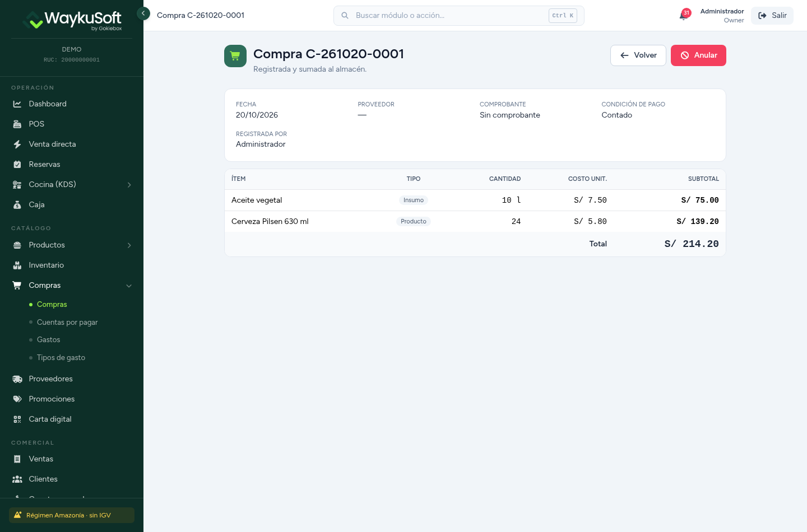Image resolution: width=807 pixels, height=532 pixels.
Task: Click the Productos burger icon
Action: pos(17,245)
